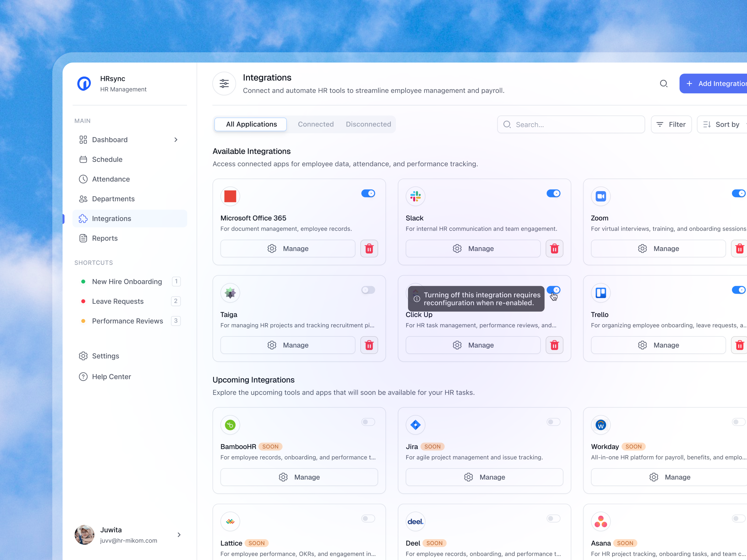Click the Slack integration logo

(415, 196)
